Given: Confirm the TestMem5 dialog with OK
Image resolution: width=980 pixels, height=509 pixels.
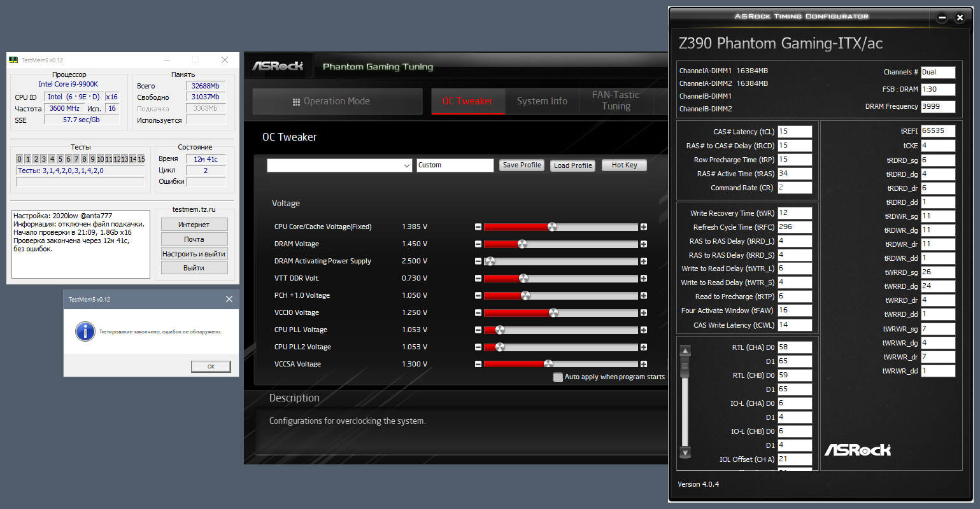Looking at the screenshot, I should pyautogui.click(x=211, y=366).
